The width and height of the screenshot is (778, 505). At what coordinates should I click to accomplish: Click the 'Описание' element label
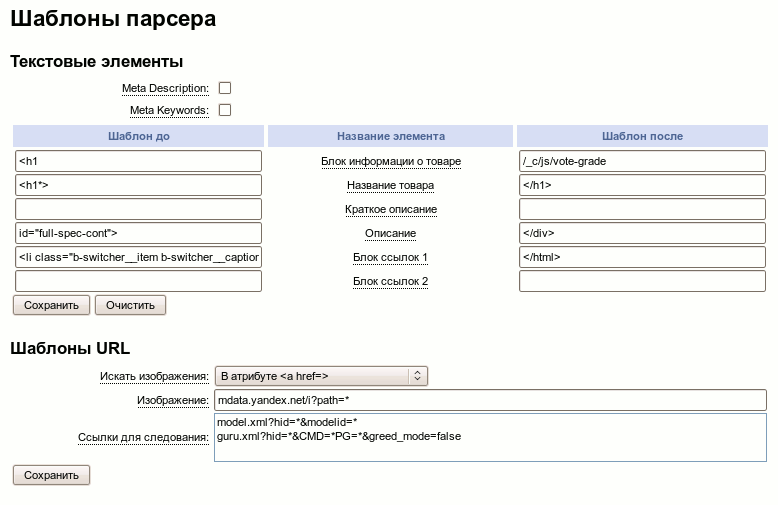click(390, 233)
